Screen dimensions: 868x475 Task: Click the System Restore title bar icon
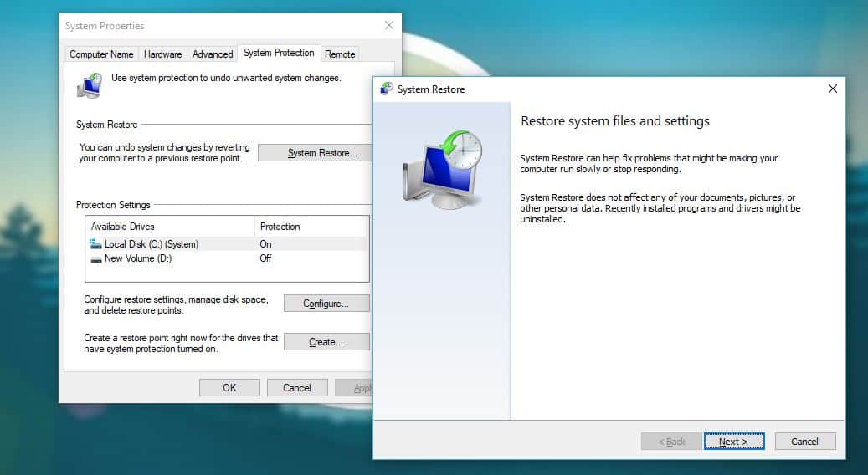pos(387,89)
